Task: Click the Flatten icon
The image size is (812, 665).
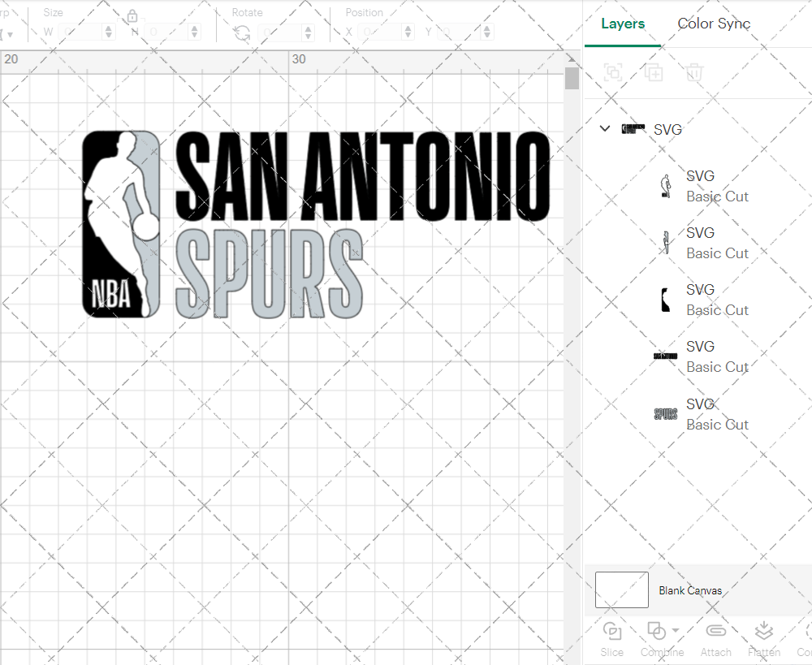Action: point(764,632)
